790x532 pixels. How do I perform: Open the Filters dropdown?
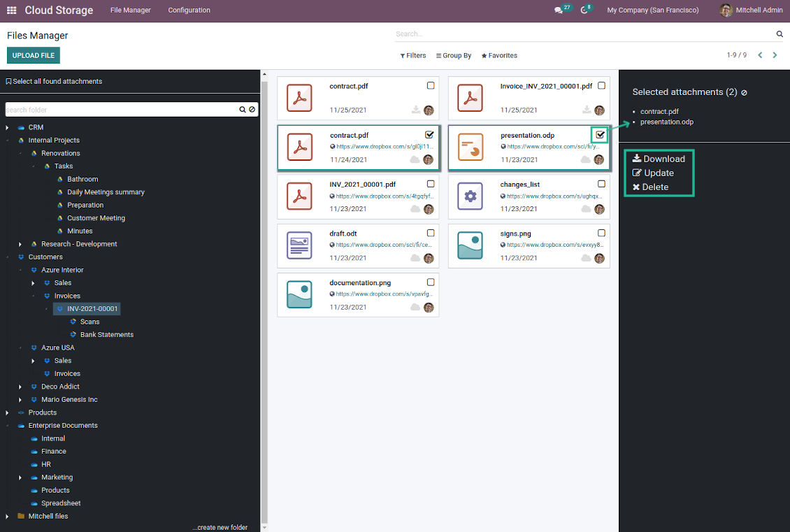(413, 55)
